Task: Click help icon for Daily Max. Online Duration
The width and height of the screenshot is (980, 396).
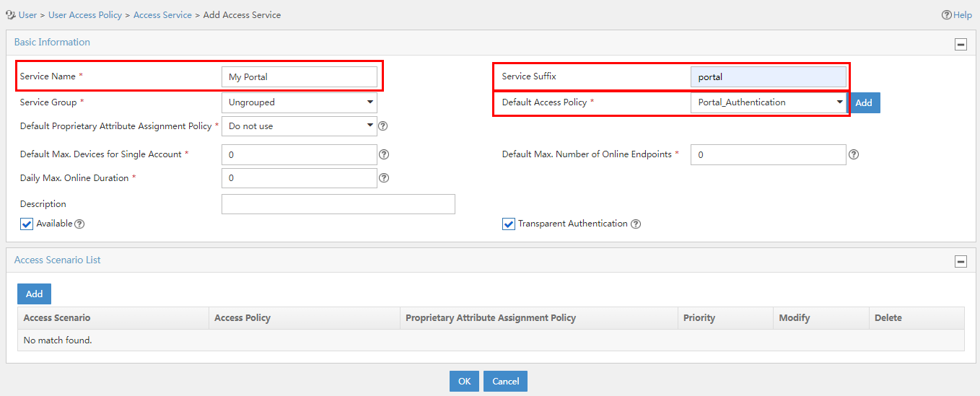Action: 384,178
